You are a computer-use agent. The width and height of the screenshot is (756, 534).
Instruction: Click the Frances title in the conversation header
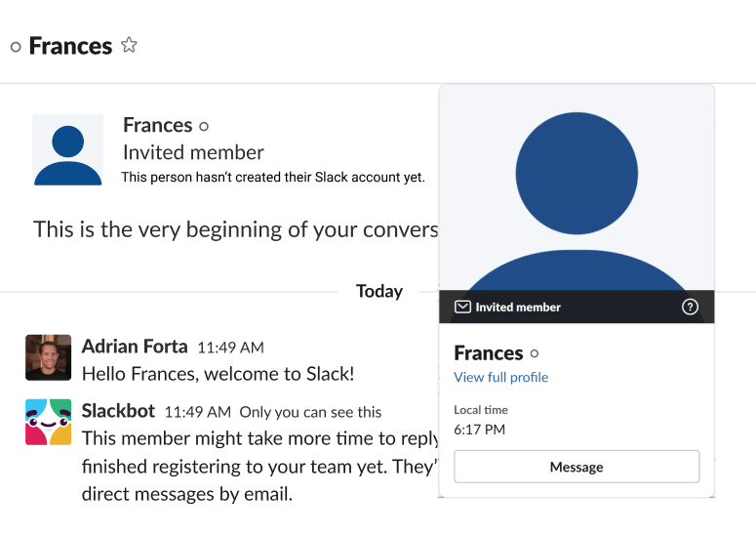[70, 46]
